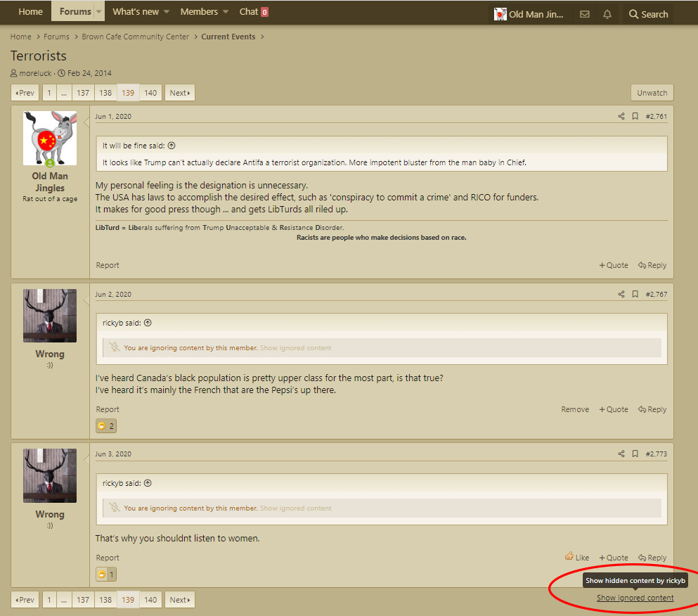The height and width of the screenshot is (616, 698).
Task: Open page 140 in bottom pagination
Action: 150,600
